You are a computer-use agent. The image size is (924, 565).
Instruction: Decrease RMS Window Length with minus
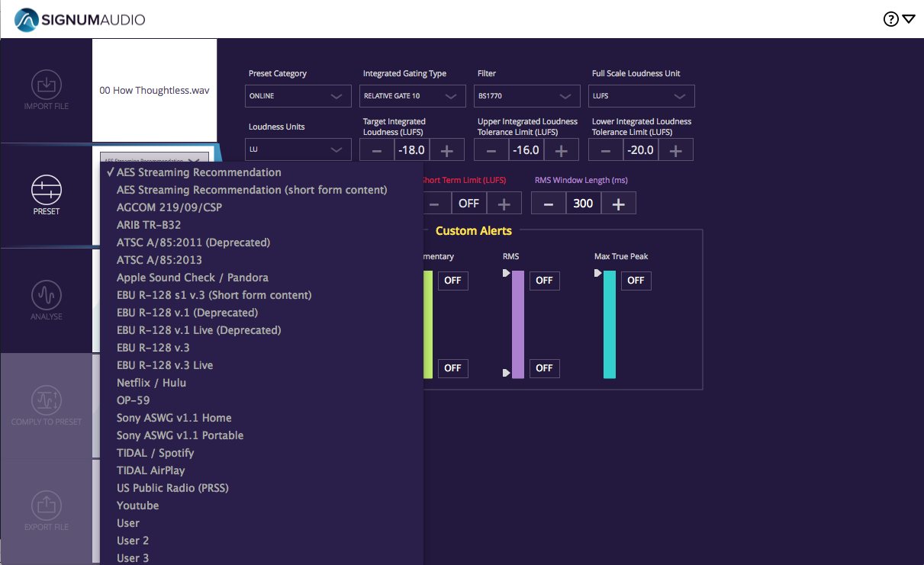tap(549, 204)
